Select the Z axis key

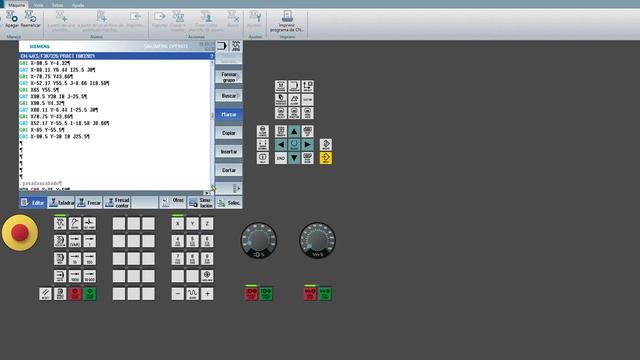pyautogui.click(x=207, y=223)
